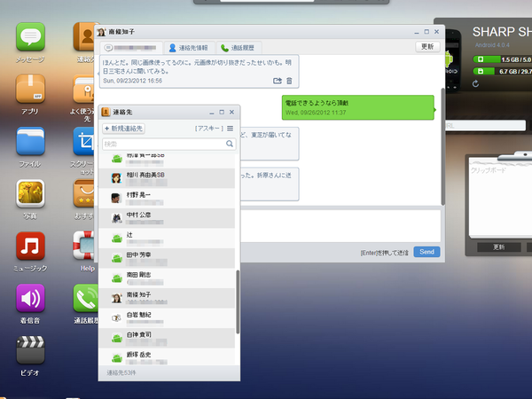The height and width of the screenshot is (399, 532).
Task: Open the 連絡先 (Contacts) desktop icon
Action: click(83, 36)
